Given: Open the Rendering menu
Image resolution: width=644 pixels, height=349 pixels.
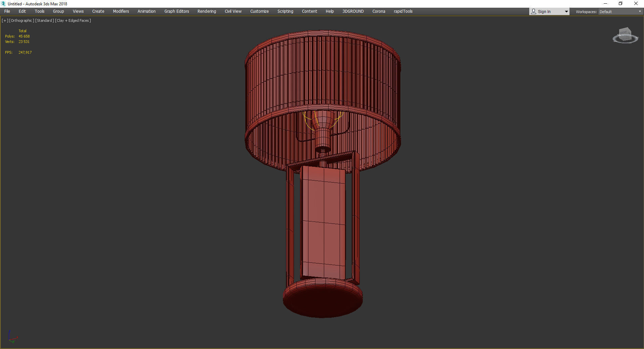Looking at the screenshot, I should tap(207, 11).
